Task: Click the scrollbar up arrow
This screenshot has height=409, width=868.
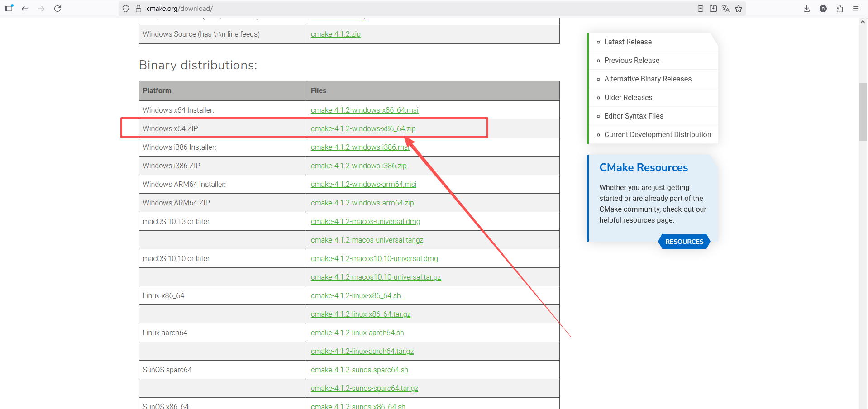Action: (x=863, y=21)
